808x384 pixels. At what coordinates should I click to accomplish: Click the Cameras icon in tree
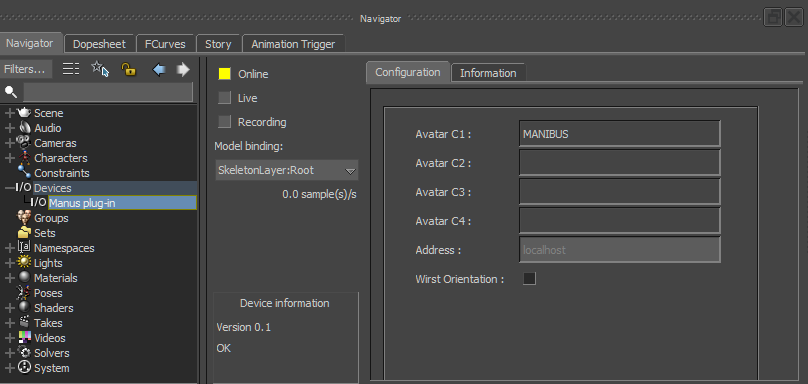(x=24, y=143)
